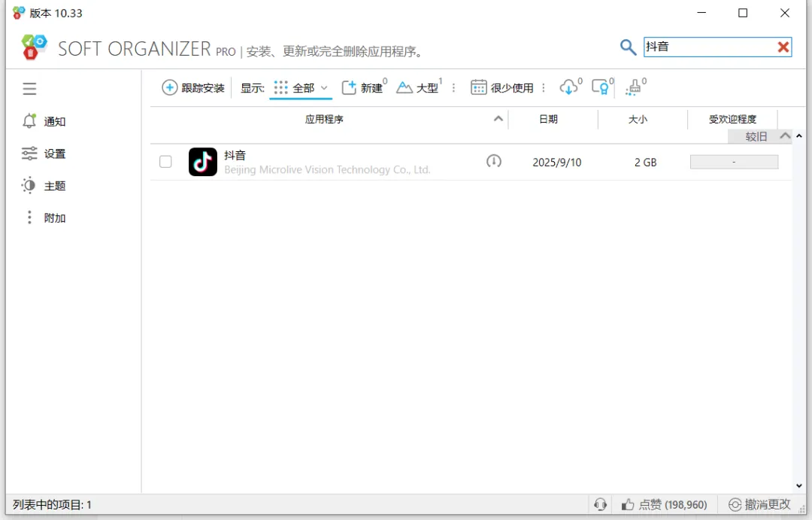812x520 pixels.
Task: Collapse the 较旧 group chevron
Action: tap(785, 136)
